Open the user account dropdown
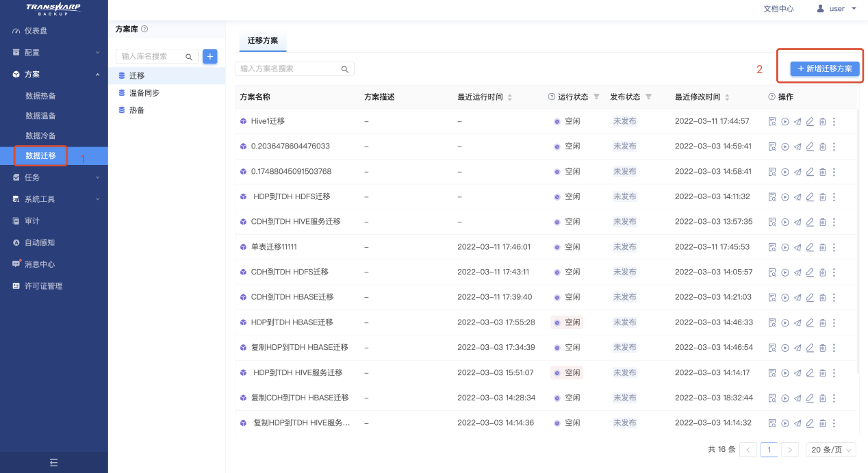 coord(837,9)
